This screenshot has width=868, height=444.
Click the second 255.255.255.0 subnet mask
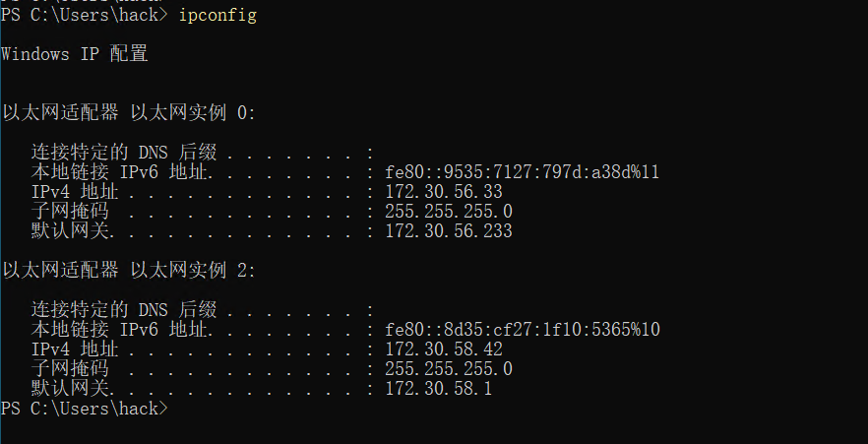click(x=449, y=369)
